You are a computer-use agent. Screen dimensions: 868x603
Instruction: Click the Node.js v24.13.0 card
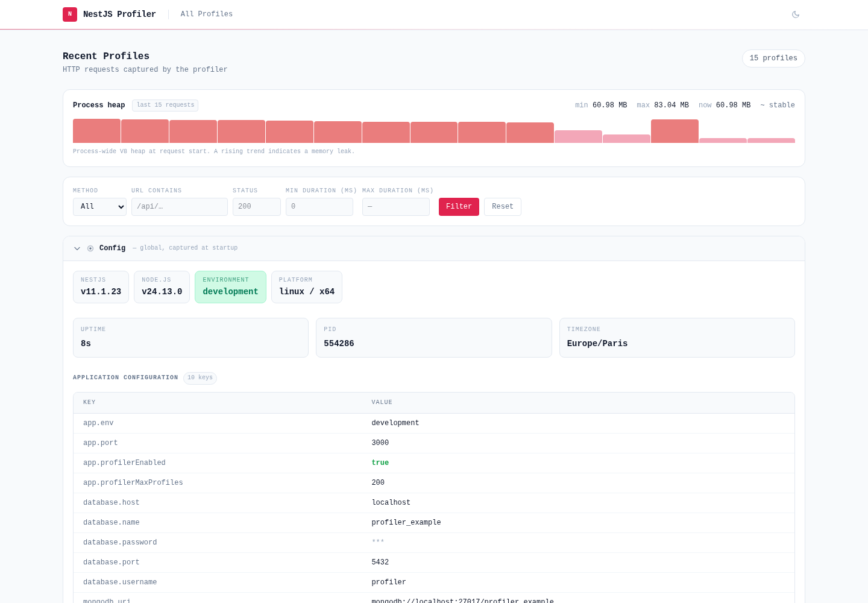tap(162, 287)
